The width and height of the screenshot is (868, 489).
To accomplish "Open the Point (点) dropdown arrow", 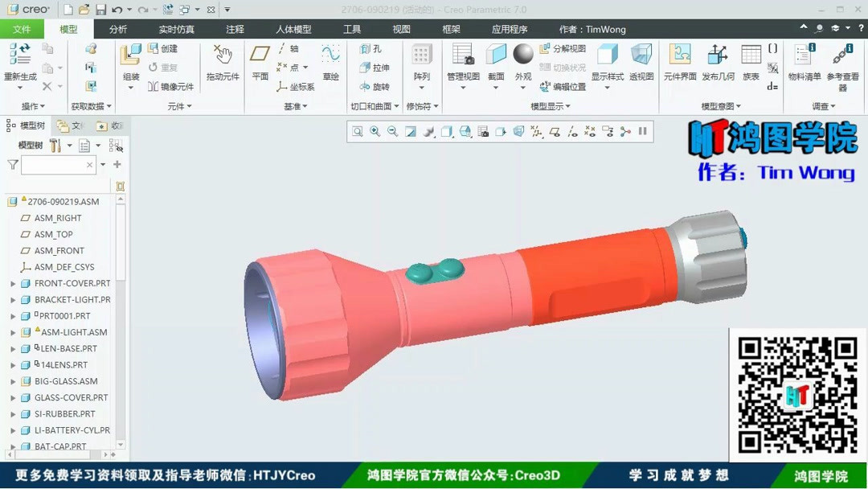I will click(304, 68).
